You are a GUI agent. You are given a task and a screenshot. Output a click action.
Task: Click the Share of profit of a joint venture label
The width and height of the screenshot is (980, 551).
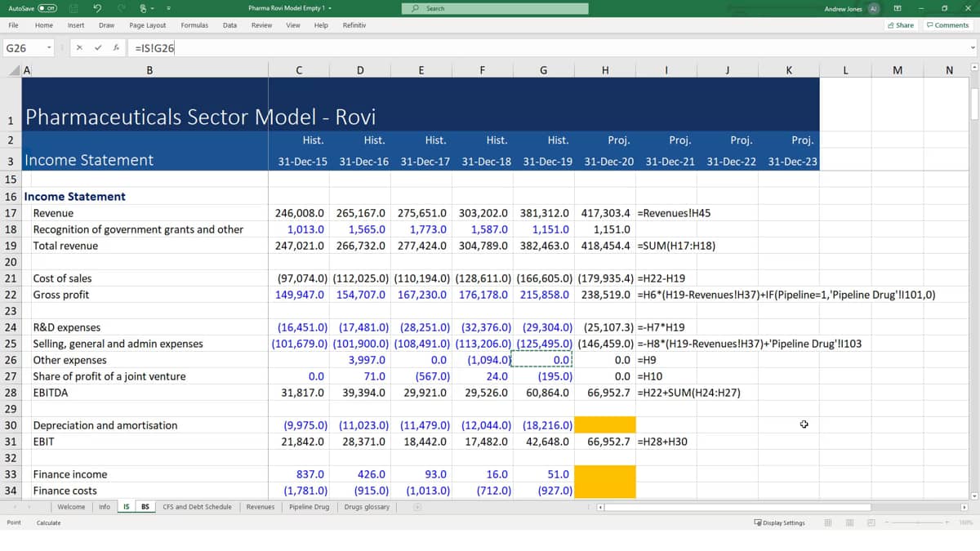109,376
